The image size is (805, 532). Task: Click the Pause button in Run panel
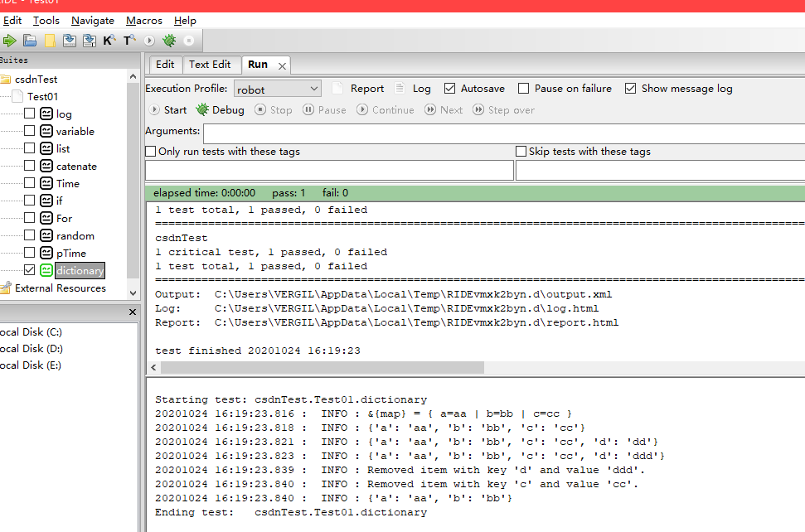coord(324,109)
